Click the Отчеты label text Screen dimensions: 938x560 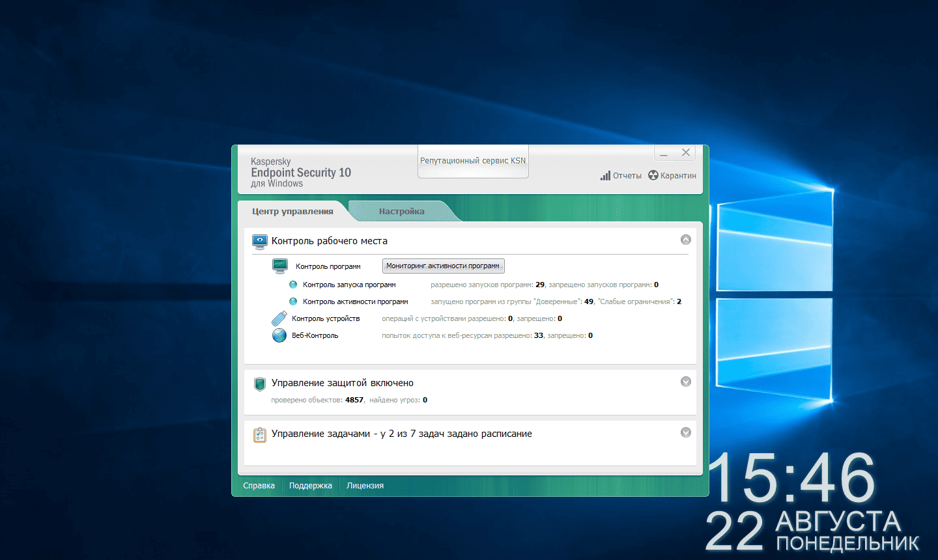point(627,176)
